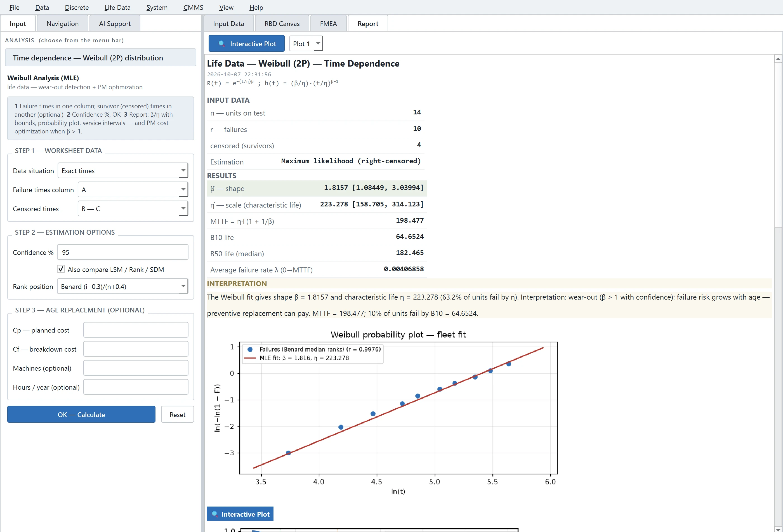Click OK — Calculate button

[81, 415]
